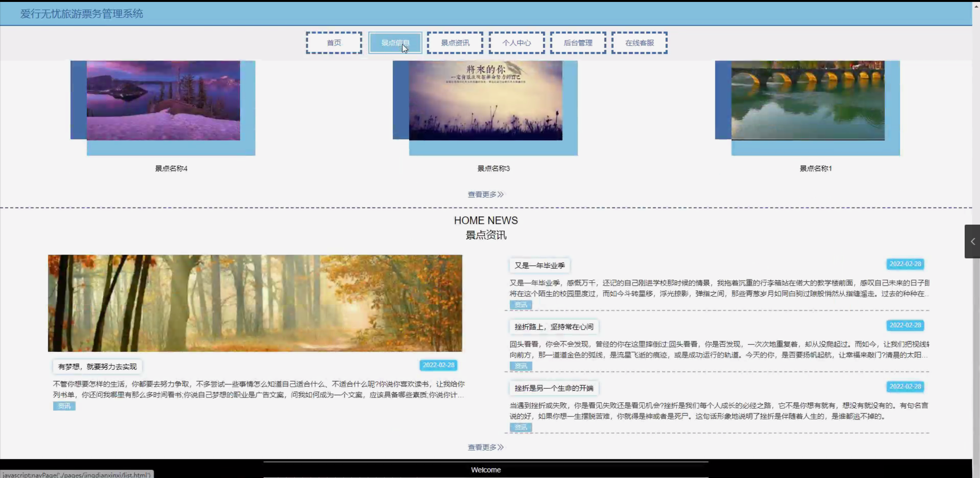Click 查看更多 under the news section
This screenshot has width=980, height=478.
click(485, 447)
